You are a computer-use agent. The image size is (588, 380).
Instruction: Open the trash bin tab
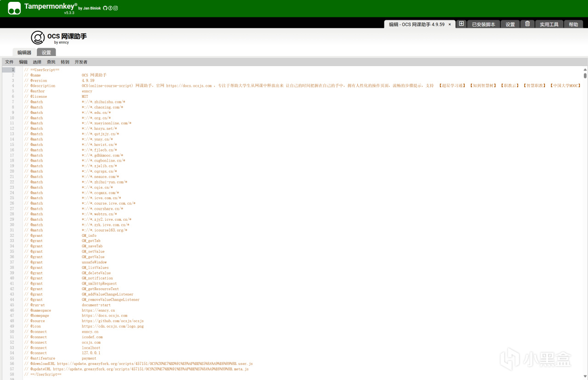point(527,24)
